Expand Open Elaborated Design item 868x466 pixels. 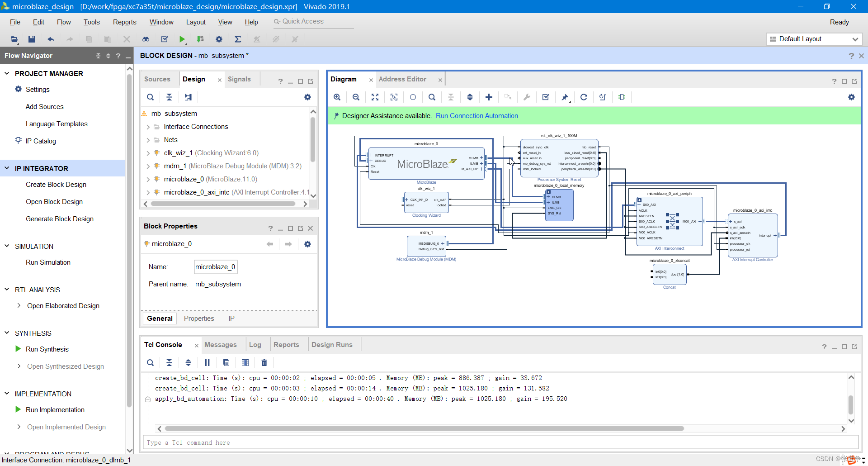[19, 305]
